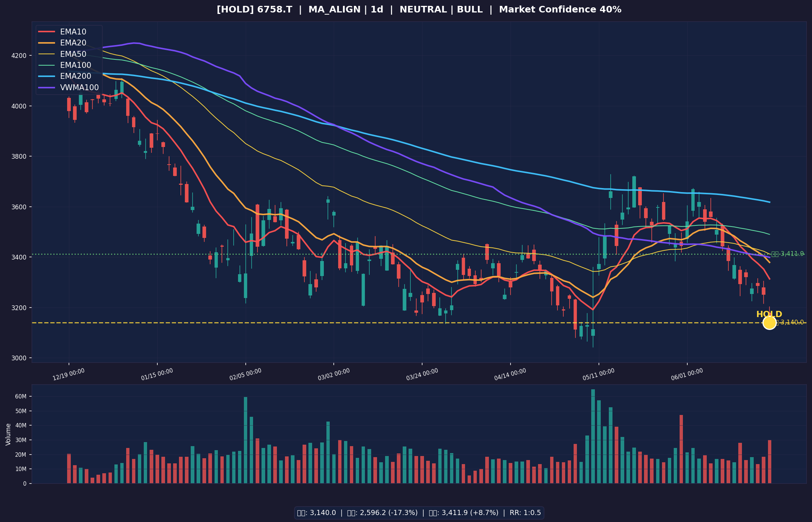Click the 3,140.0 entry price label
This screenshot has height=522, width=812.
point(789,323)
